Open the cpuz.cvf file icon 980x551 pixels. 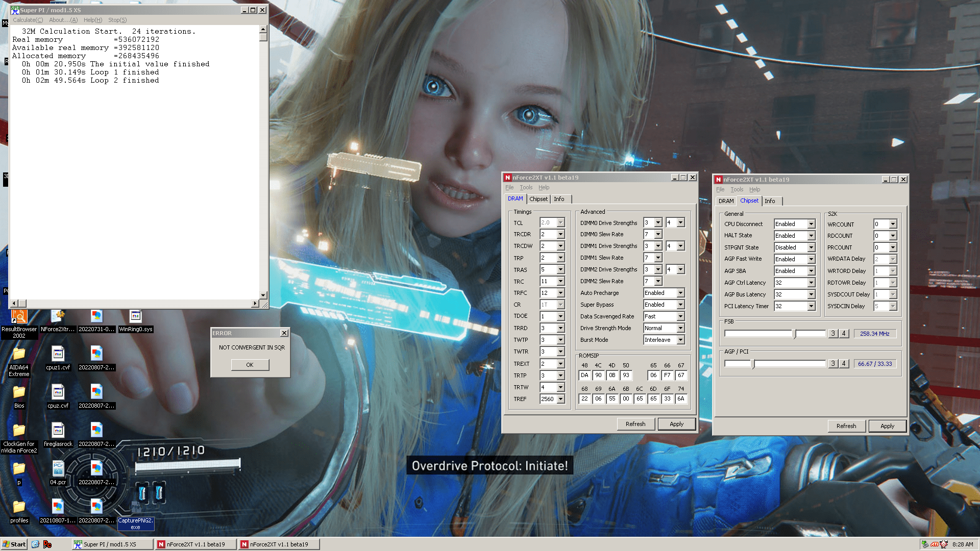(58, 397)
